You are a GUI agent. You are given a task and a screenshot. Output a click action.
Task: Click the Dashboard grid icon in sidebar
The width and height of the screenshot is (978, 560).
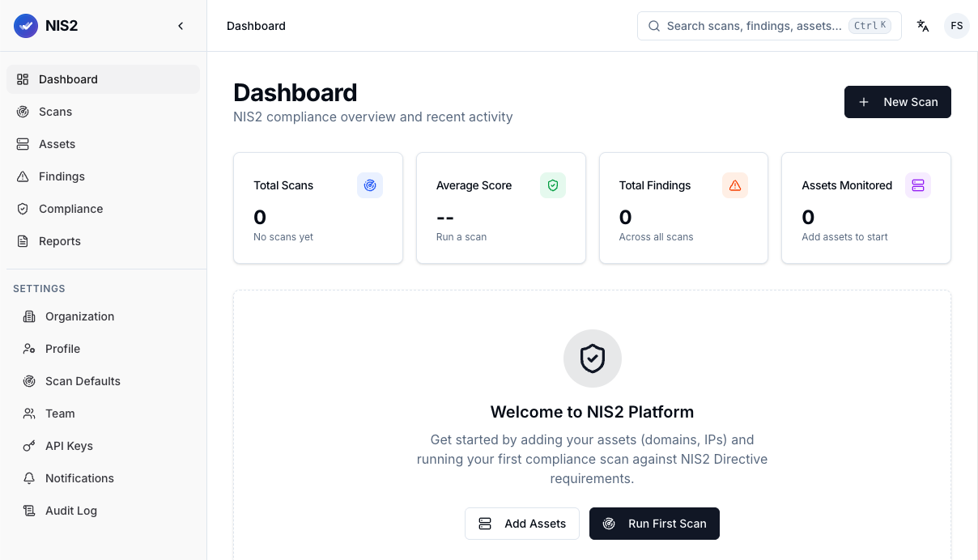(x=23, y=79)
